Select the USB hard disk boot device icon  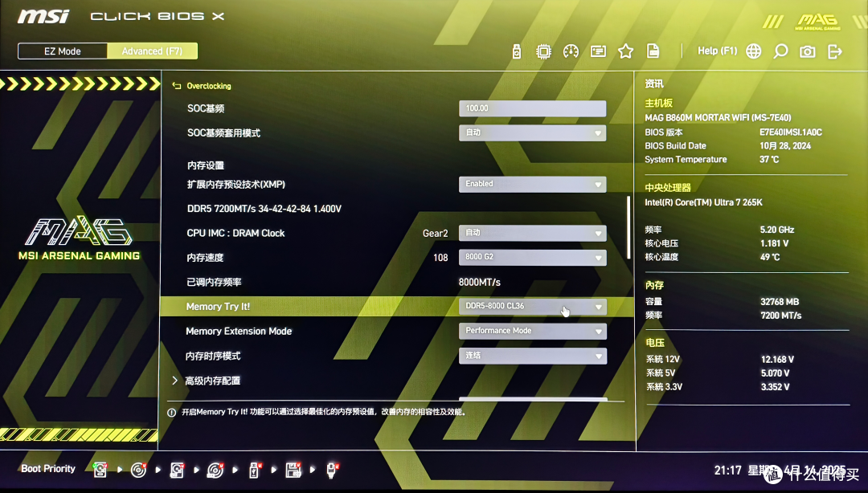pos(177,470)
